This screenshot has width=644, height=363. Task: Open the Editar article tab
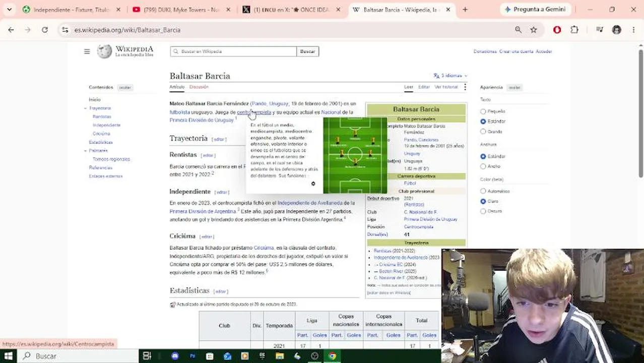[424, 87]
